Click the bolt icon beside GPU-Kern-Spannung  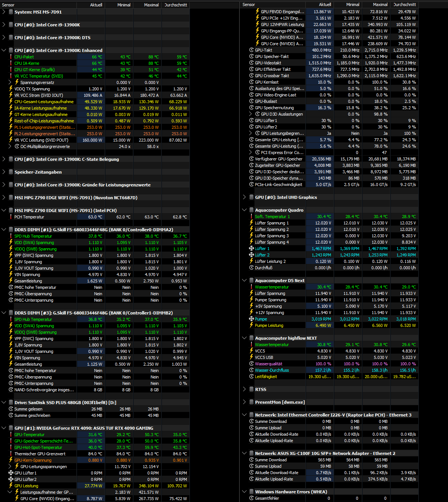pos(11,460)
